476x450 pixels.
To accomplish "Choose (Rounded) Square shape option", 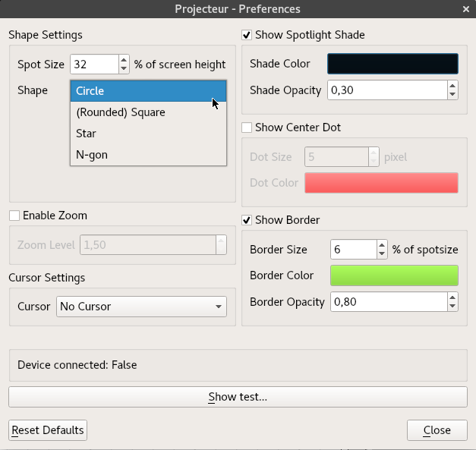I will 149,112.
